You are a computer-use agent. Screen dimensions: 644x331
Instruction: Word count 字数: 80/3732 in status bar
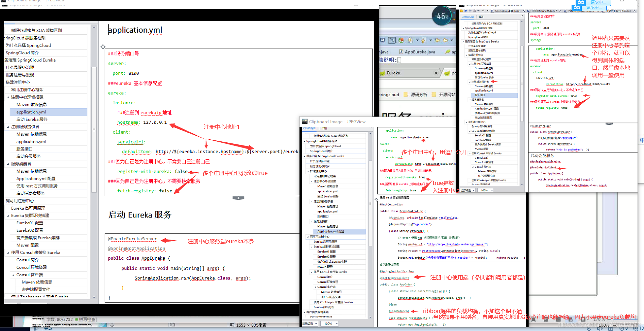coord(60,319)
